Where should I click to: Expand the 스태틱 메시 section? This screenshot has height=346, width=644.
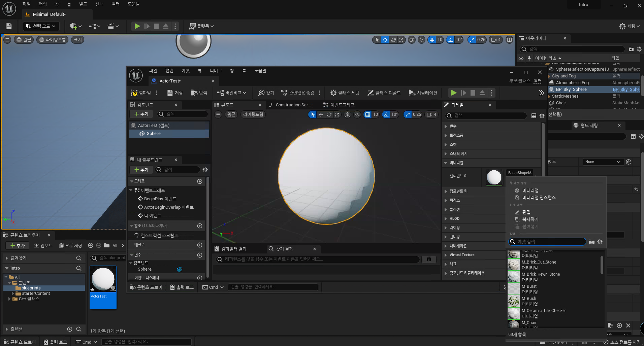pos(446,154)
